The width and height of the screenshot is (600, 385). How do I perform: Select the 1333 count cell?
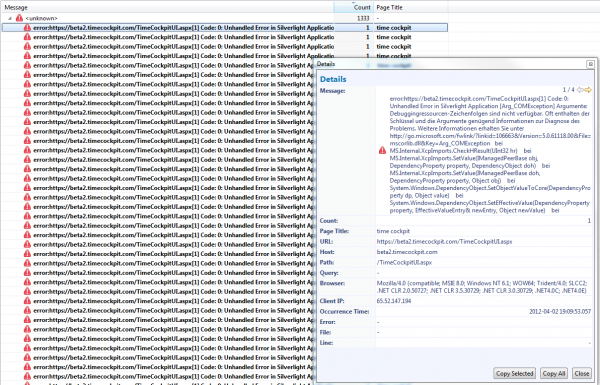click(363, 18)
